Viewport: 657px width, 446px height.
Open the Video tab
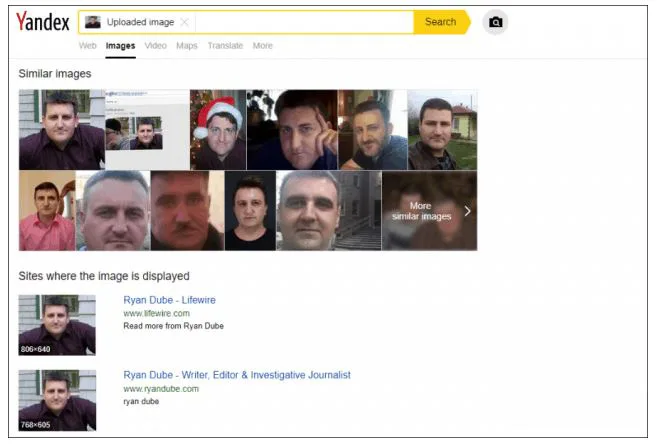tap(155, 46)
